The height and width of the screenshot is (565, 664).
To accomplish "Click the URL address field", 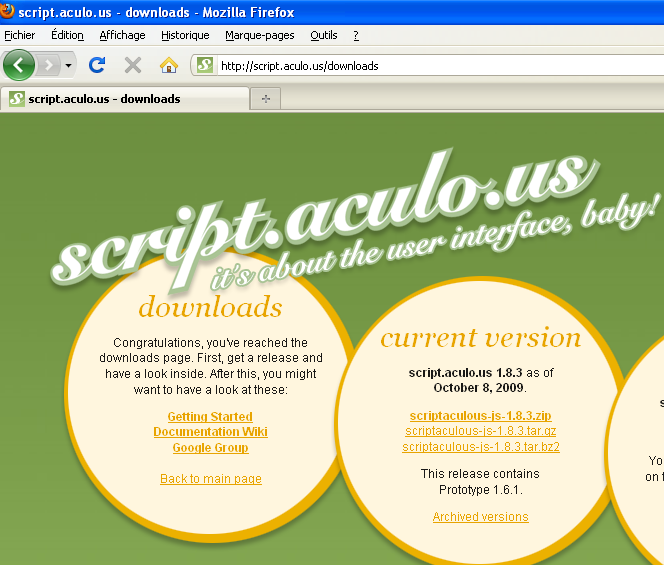I will click(x=430, y=66).
